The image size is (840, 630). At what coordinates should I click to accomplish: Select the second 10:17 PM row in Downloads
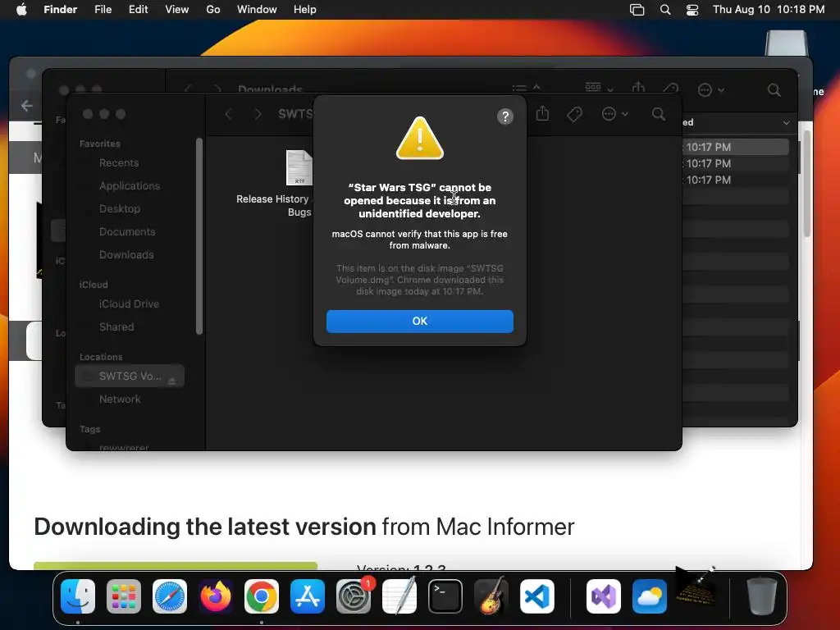click(x=736, y=163)
